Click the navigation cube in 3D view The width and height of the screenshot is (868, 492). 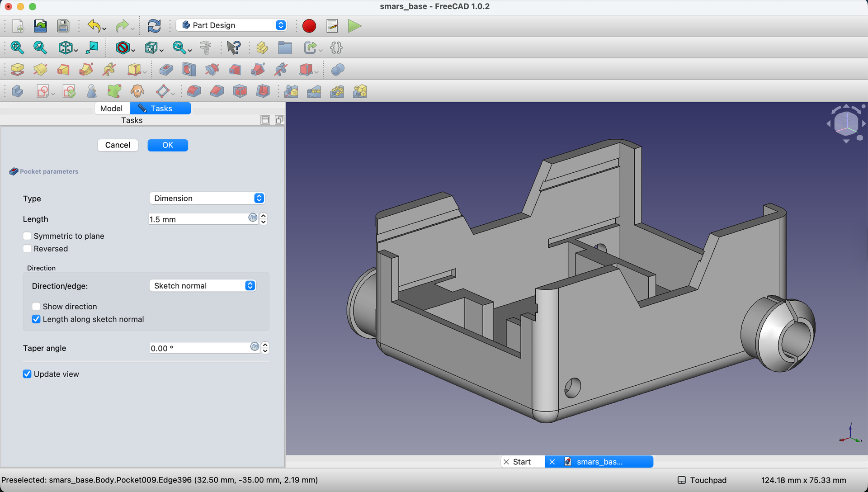(x=846, y=123)
